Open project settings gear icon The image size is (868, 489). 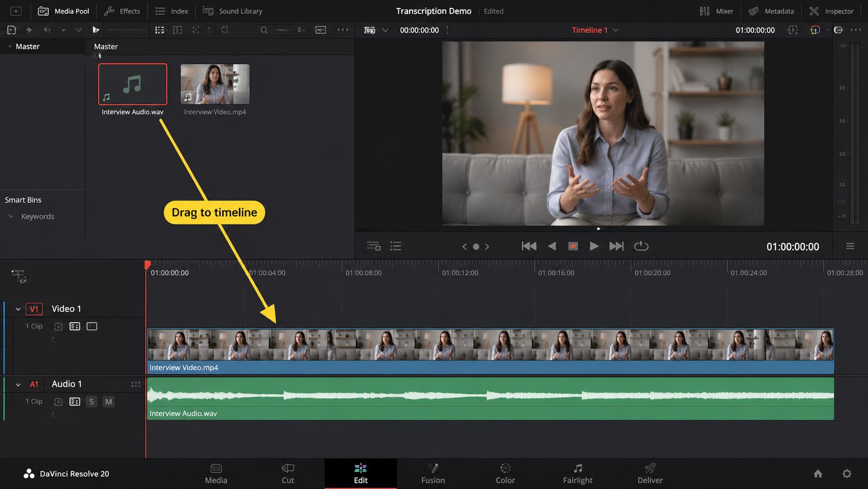(x=847, y=473)
